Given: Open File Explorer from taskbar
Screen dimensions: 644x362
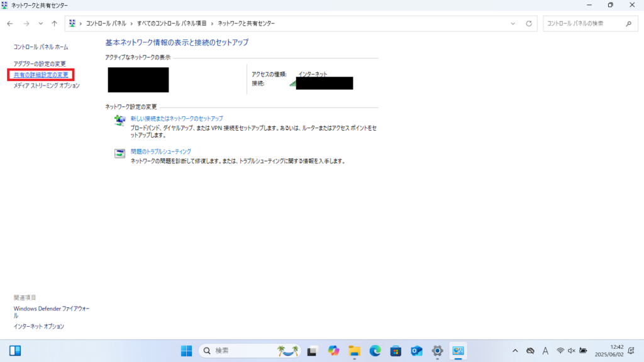Looking at the screenshot, I should coord(354,351).
